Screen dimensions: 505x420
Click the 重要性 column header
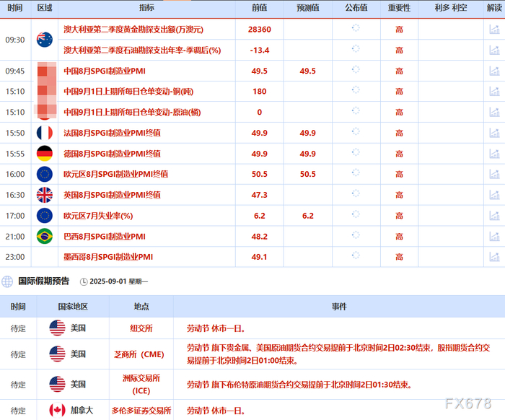tap(399, 8)
